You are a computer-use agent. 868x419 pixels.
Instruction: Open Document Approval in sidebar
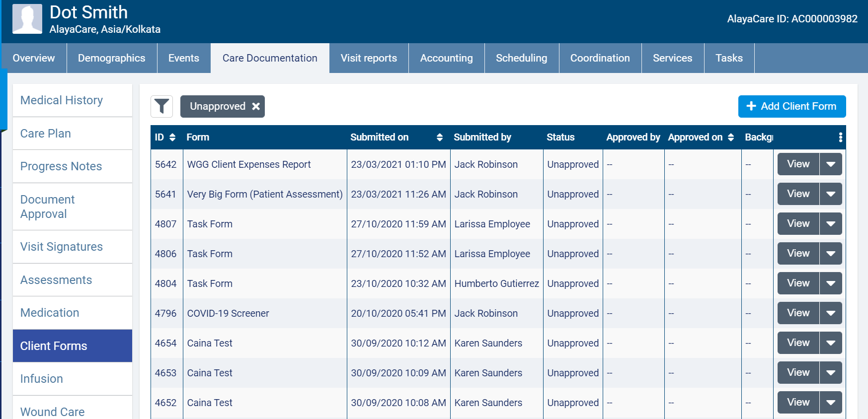[47, 207]
